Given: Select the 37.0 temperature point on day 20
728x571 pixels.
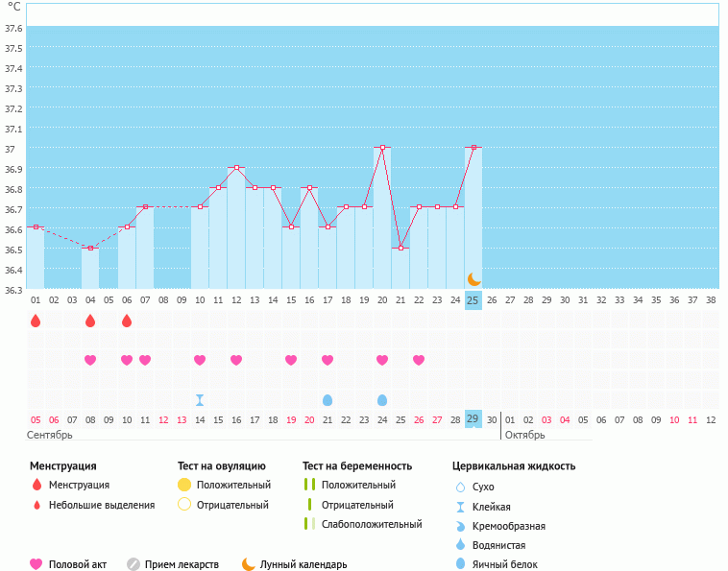Looking at the screenshot, I should [382, 148].
